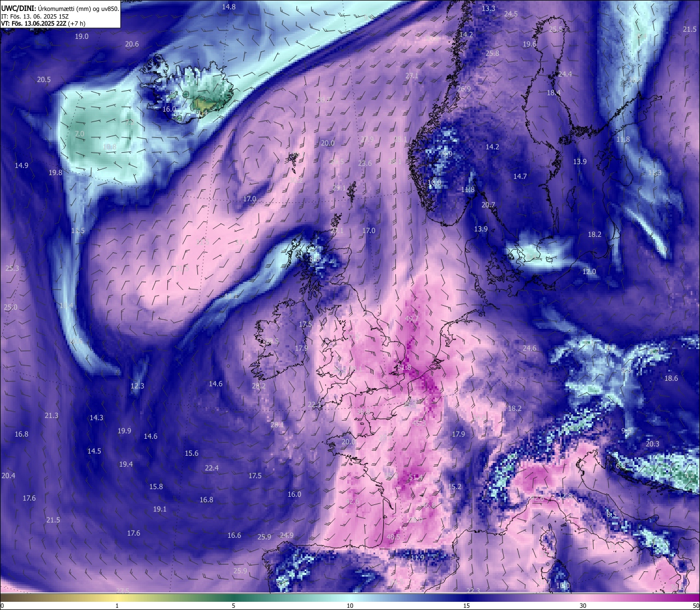Click the map value '19.0'
Viewport: 700px width, 610px height.
coord(81,36)
